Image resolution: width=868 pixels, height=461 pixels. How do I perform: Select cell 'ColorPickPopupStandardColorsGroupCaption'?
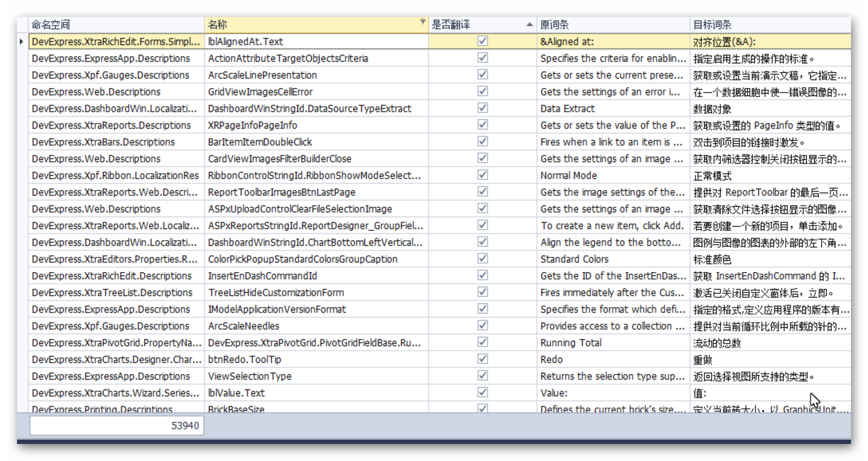[317, 259]
